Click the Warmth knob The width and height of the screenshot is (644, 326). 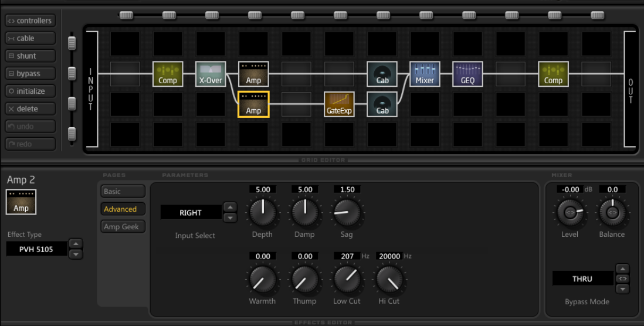pos(262,279)
